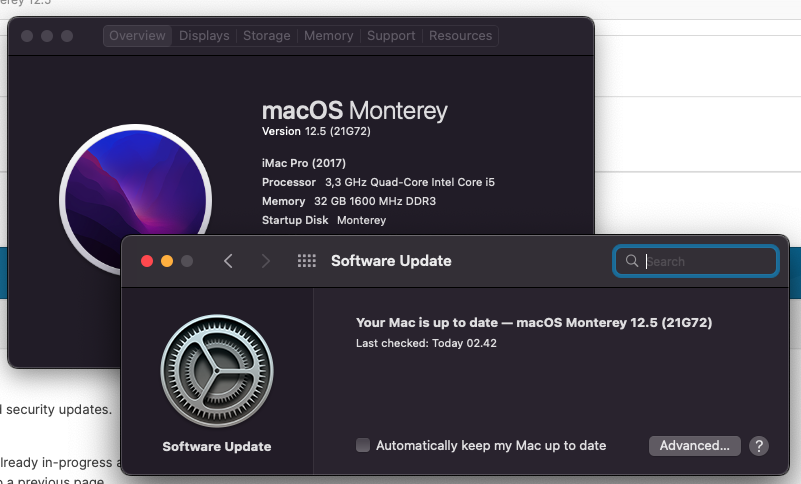801x484 pixels.
Task: Click the Software Update gear icon
Action: [x=217, y=371]
